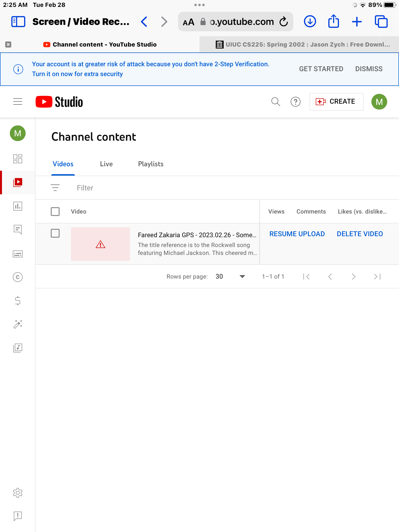Go to last page of results

click(x=377, y=277)
